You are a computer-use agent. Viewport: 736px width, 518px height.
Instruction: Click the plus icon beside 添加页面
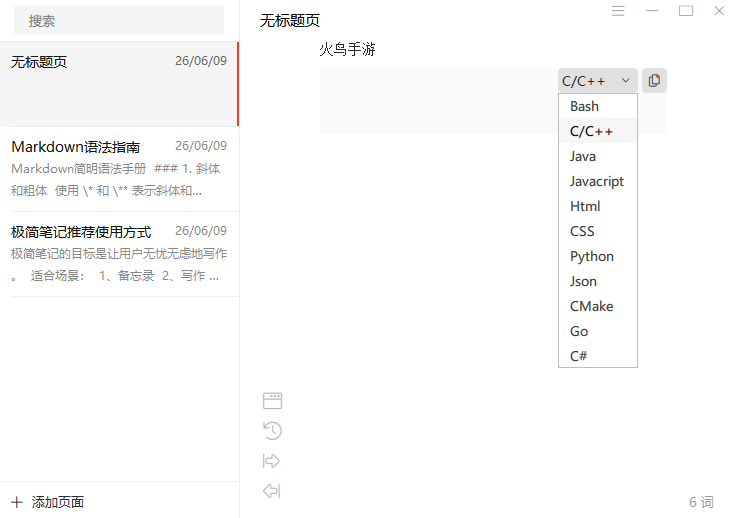click(17, 502)
